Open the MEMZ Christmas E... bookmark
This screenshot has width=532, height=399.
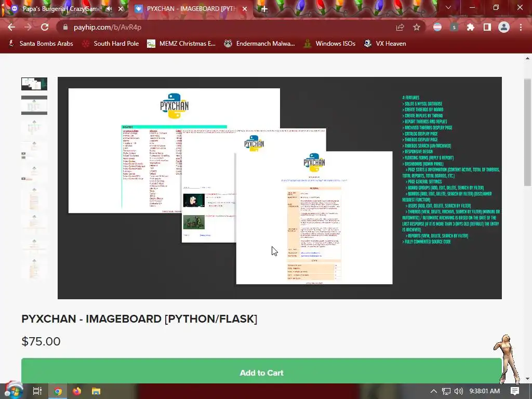(x=181, y=44)
